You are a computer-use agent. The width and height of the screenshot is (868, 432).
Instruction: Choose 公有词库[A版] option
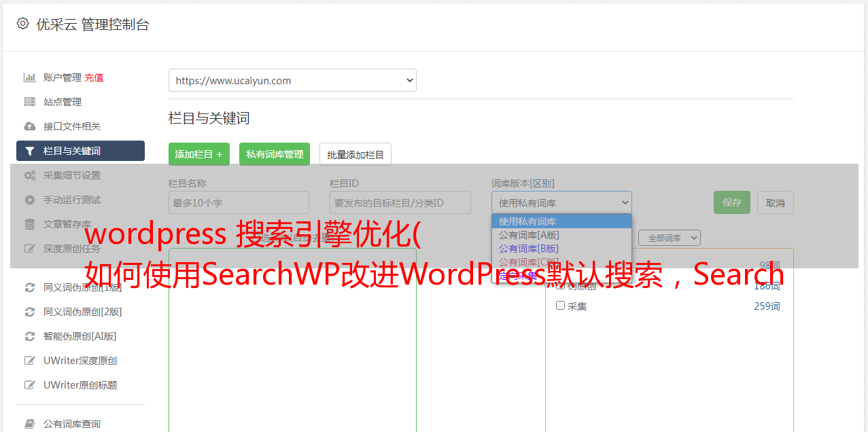click(x=561, y=235)
